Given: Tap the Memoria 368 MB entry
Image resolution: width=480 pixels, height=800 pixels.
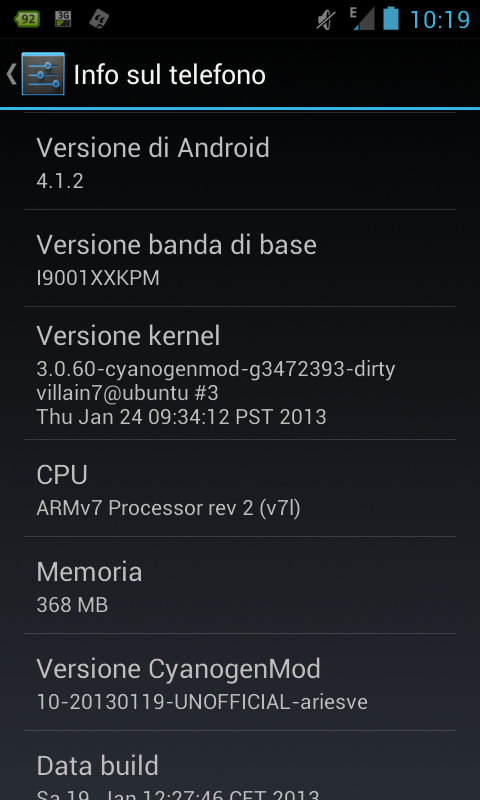Looking at the screenshot, I should (x=240, y=585).
